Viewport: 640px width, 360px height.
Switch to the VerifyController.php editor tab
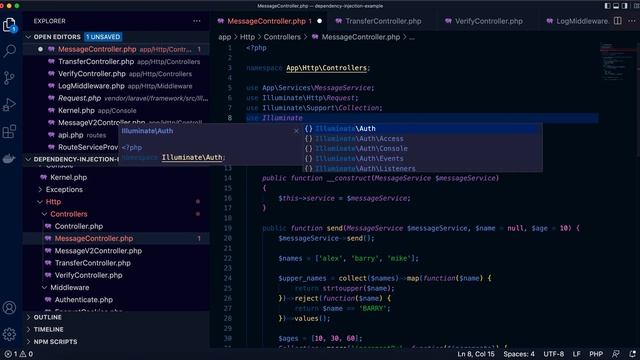[x=489, y=21]
